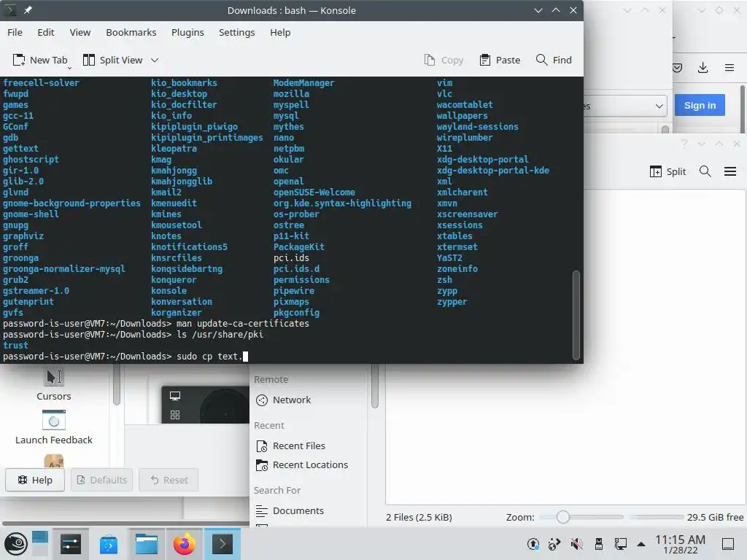Image resolution: width=747 pixels, height=560 pixels.
Task: Open System Settings from the taskbar
Action: coord(71,544)
